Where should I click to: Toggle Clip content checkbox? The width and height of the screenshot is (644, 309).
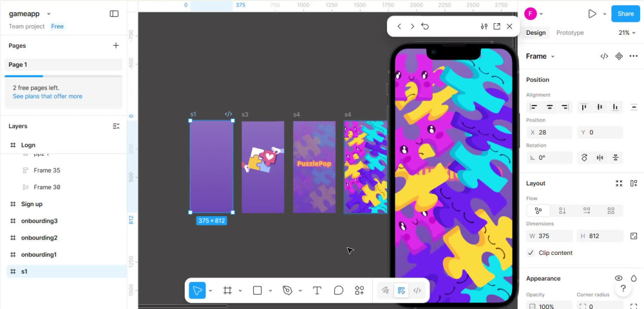(x=531, y=253)
